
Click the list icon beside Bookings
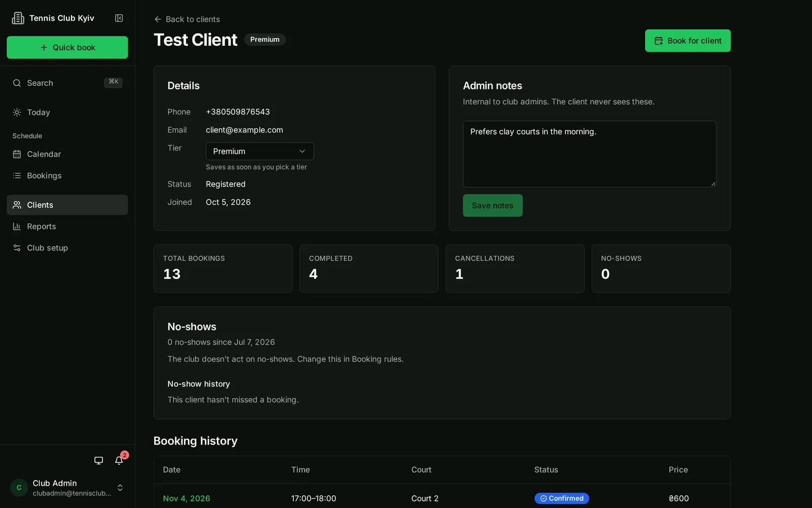(17, 175)
